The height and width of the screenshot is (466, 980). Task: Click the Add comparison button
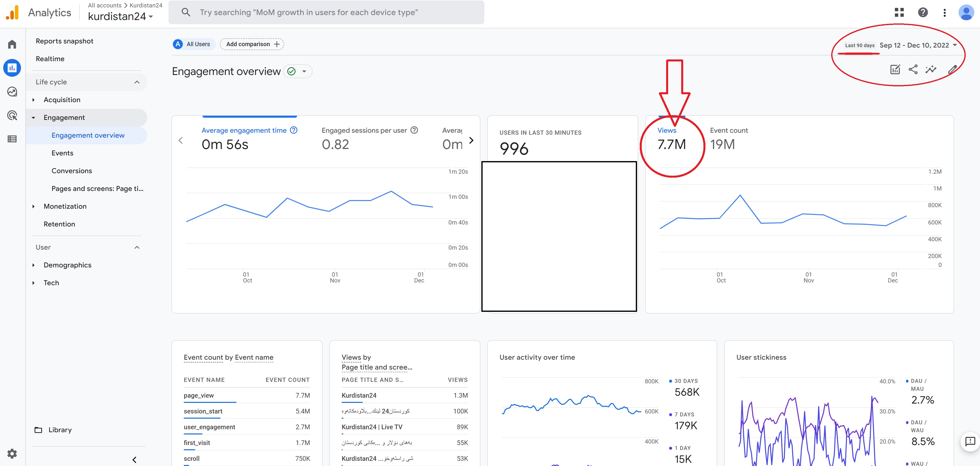point(252,44)
